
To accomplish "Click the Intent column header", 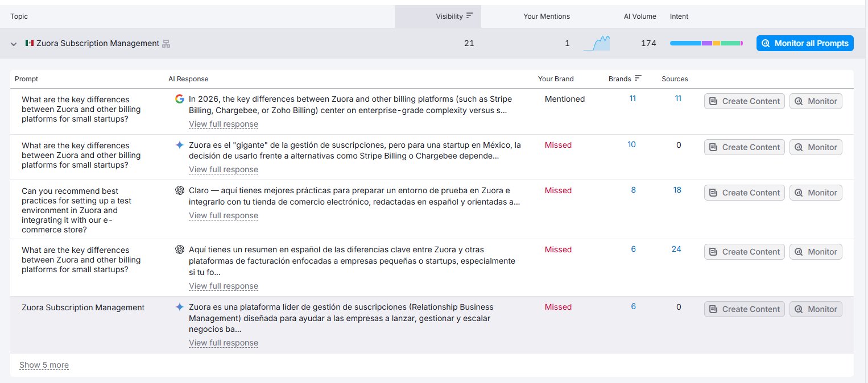I will click(x=679, y=16).
